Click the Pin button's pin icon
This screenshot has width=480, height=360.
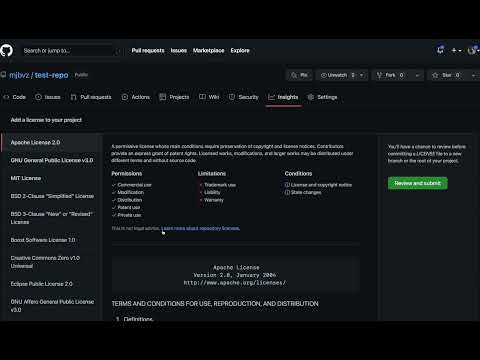(x=294, y=75)
